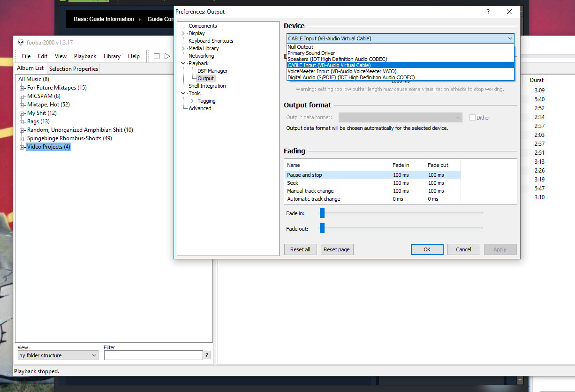Select the Automatic track change fading row
575x392 pixels.
pos(372,199)
